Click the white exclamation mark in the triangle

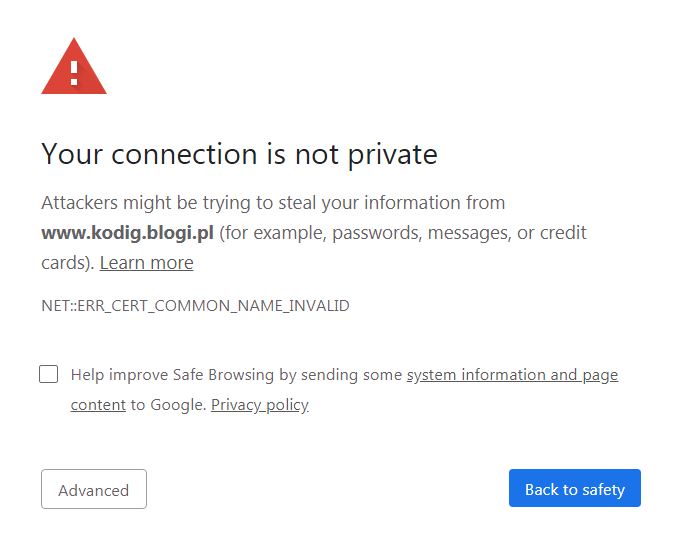74,73
